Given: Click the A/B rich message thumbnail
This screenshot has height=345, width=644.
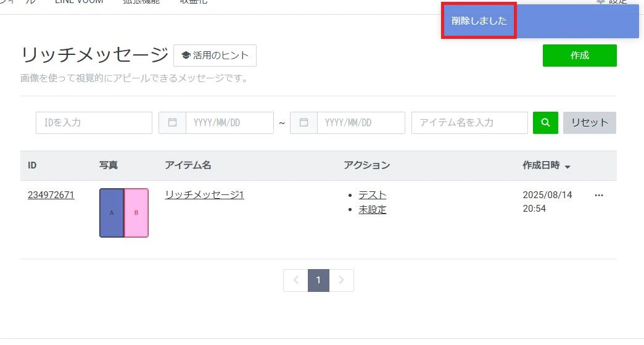Looking at the screenshot, I should pyautogui.click(x=124, y=213).
